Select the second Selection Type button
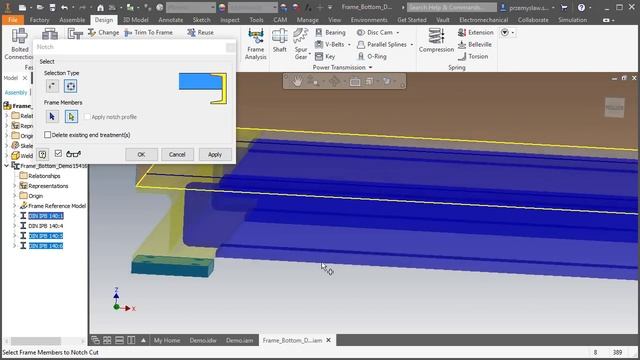640x360 pixels. (x=71, y=86)
